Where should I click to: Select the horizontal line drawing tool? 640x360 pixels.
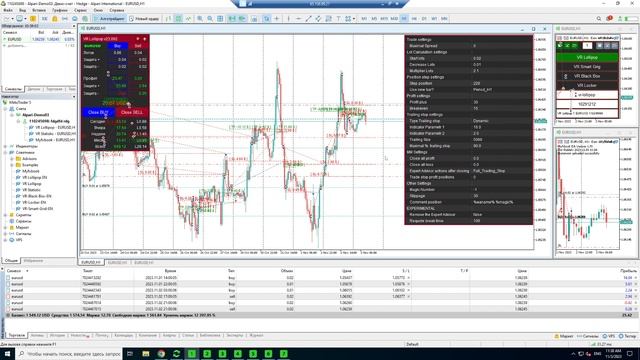click(x=298, y=19)
